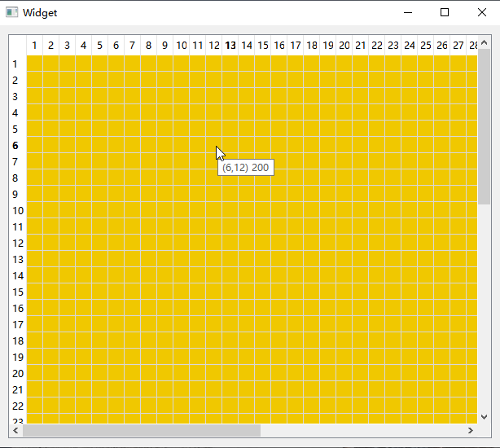Select row header 2
This screenshot has width=500, height=448.
[x=18, y=80]
